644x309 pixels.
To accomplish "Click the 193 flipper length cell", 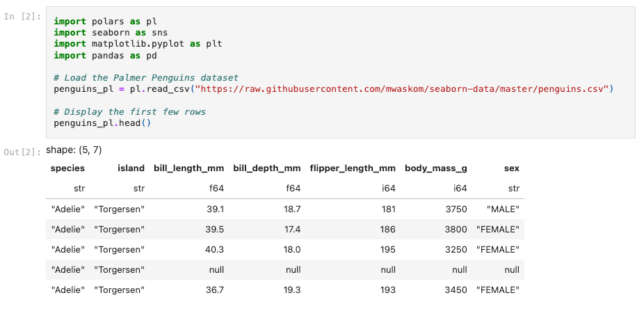I will click(389, 290).
